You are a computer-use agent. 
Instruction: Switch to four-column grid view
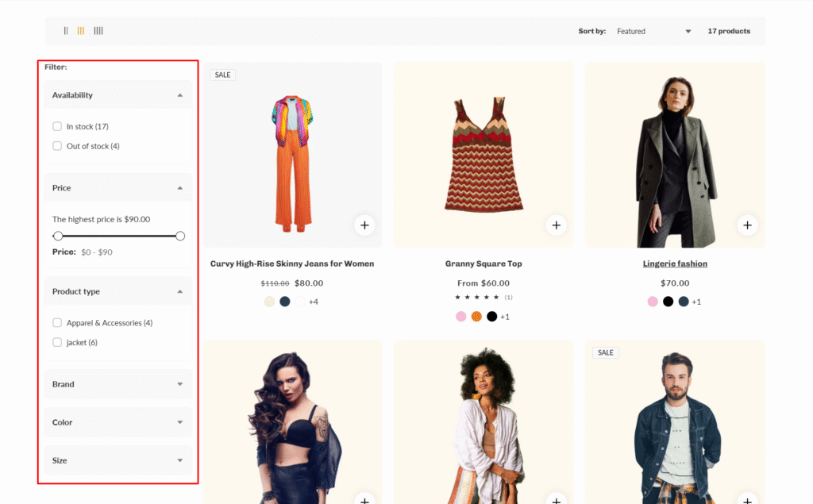[98, 31]
